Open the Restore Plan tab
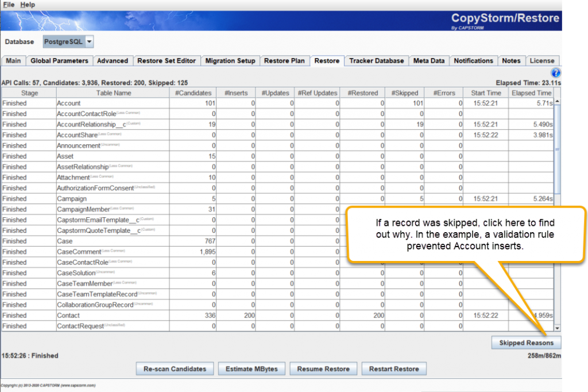This screenshot has height=392, width=588. (284, 61)
